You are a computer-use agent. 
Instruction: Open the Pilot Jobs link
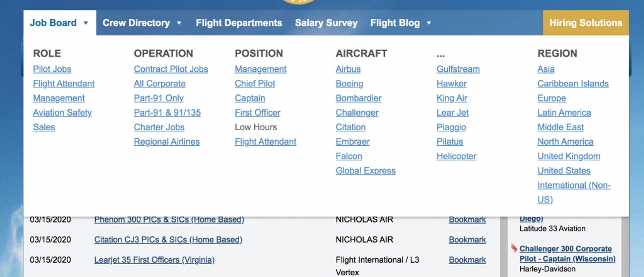[52, 69]
